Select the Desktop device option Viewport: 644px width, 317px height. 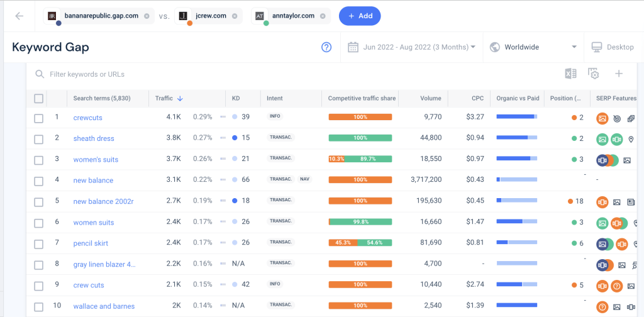tap(613, 47)
